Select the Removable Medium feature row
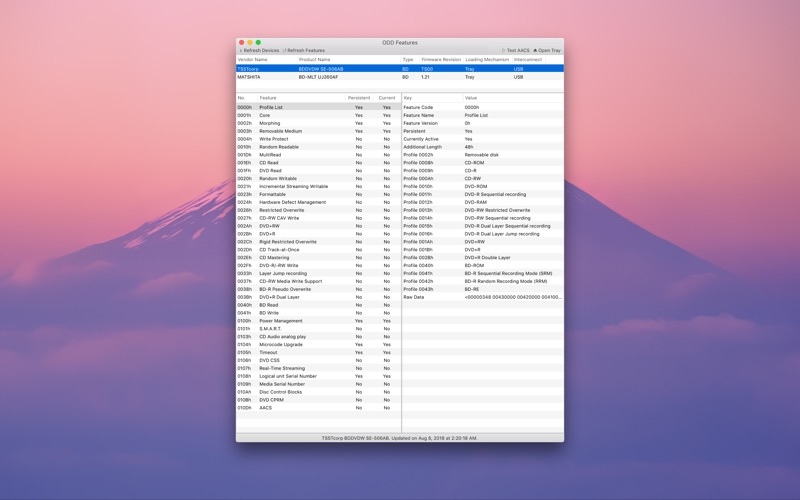This screenshot has width=800, height=500. [x=318, y=131]
